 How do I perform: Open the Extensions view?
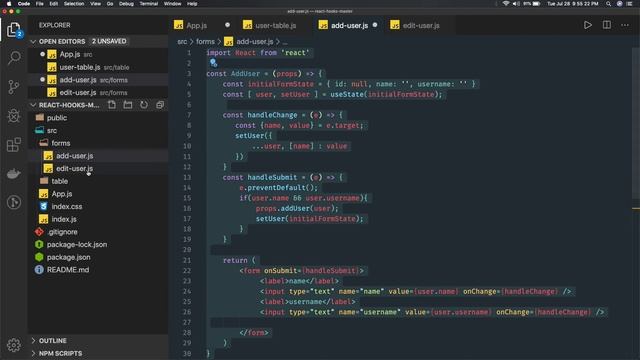(14, 144)
